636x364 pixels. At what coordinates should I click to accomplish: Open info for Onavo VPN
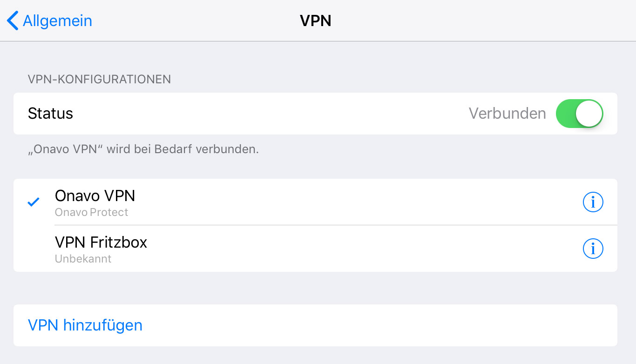pyautogui.click(x=593, y=202)
